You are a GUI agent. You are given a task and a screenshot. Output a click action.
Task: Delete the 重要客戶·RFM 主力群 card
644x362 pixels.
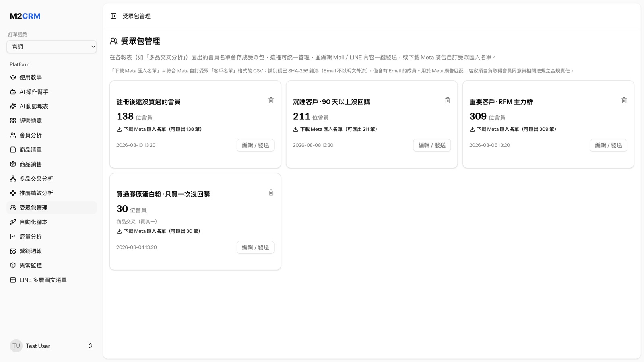pyautogui.click(x=624, y=100)
